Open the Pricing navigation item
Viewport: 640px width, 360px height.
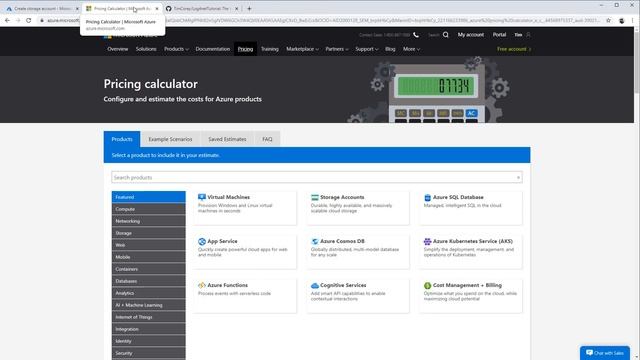point(245,49)
